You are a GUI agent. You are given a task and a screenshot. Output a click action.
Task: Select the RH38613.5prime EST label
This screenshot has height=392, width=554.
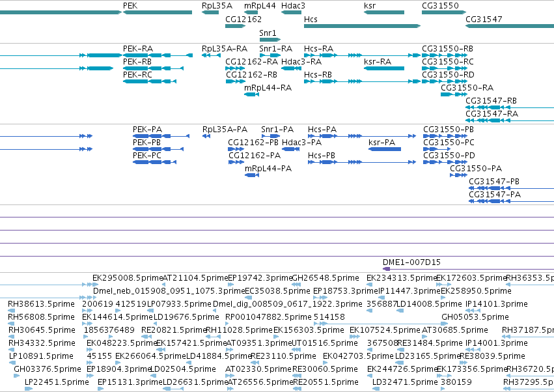click(x=41, y=304)
